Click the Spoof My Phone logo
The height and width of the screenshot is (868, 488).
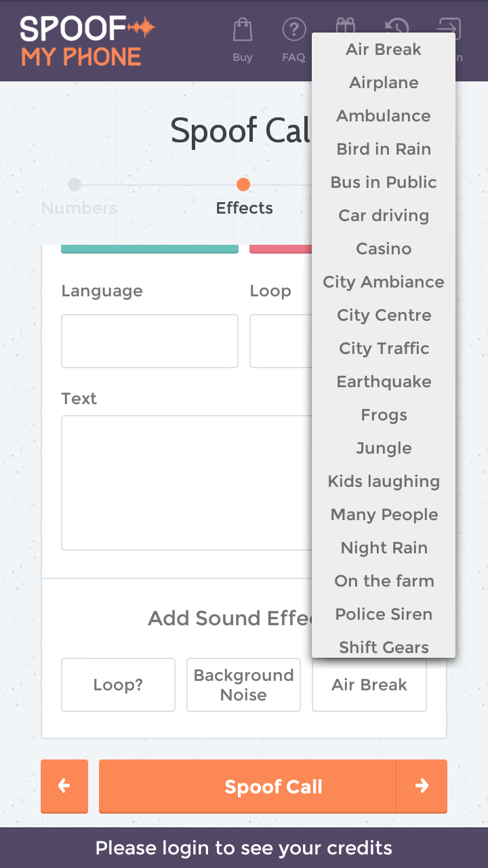pos(87,41)
